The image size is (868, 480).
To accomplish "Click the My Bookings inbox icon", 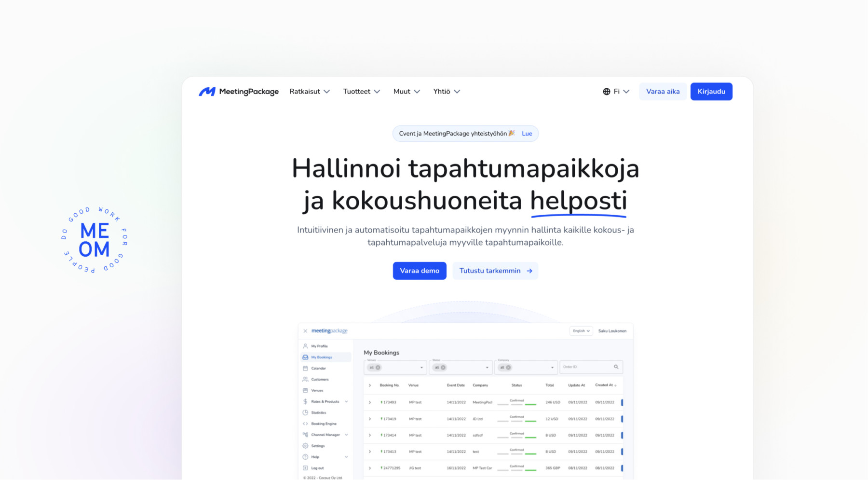I will [x=305, y=357].
